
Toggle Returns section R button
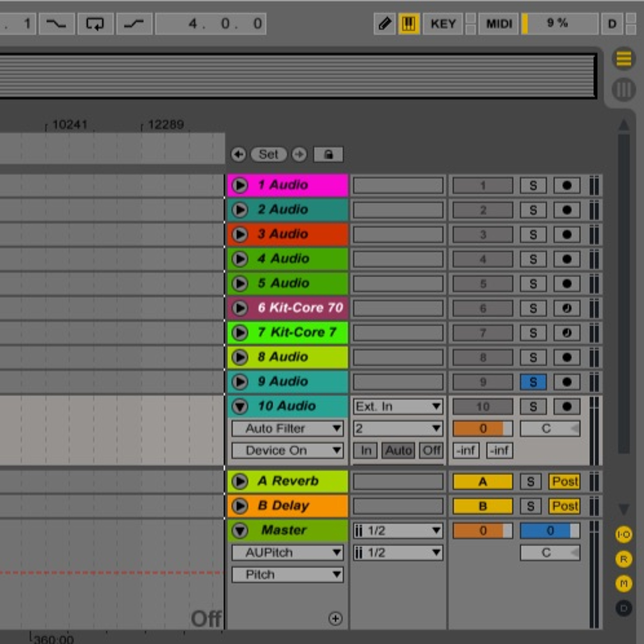click(x=624, y=559)
